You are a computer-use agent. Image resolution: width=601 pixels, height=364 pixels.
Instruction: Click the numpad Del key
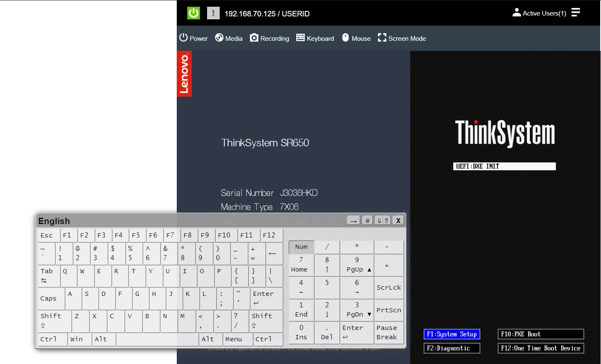pyautogui.click(x=327, y=332)
